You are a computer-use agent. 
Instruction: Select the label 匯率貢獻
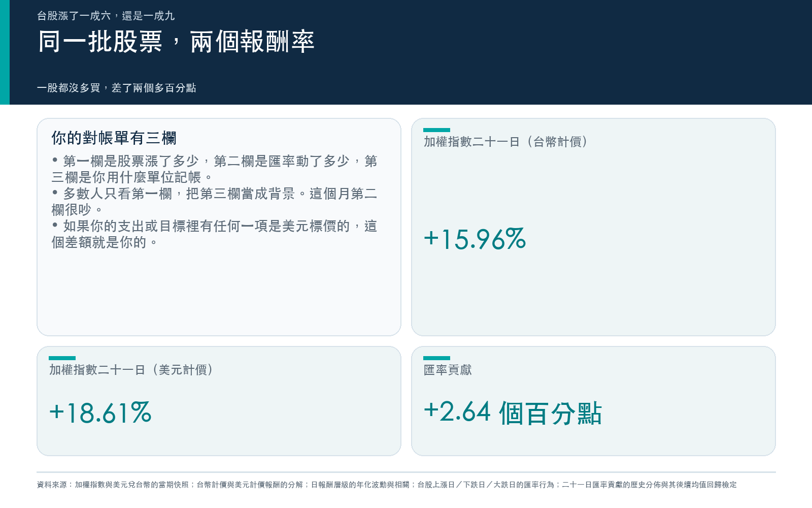pos(448,370)
